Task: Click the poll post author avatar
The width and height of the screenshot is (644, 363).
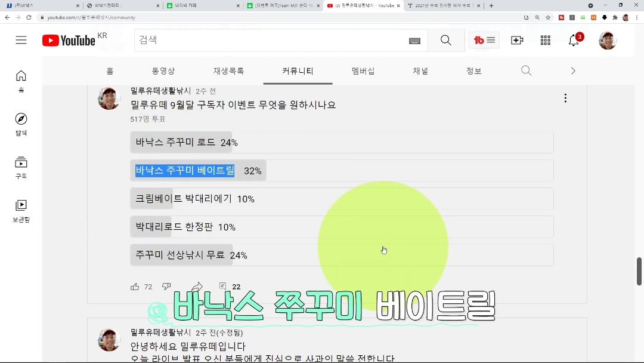Action: (x=109, y=99)
